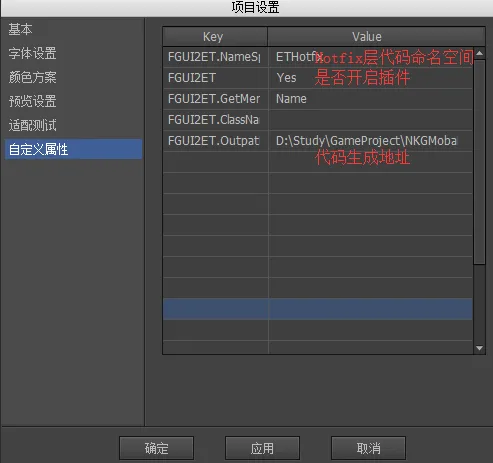The height and width of the screenshot is (463, 493).
Task: Click the scrollbar down arrow
Action: (x=479, y=348)
